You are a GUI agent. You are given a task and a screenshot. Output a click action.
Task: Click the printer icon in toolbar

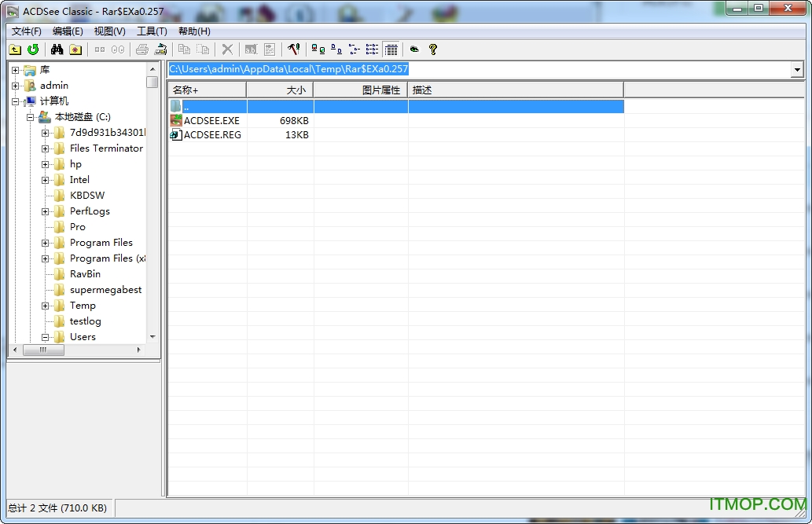tap(142, 49)
